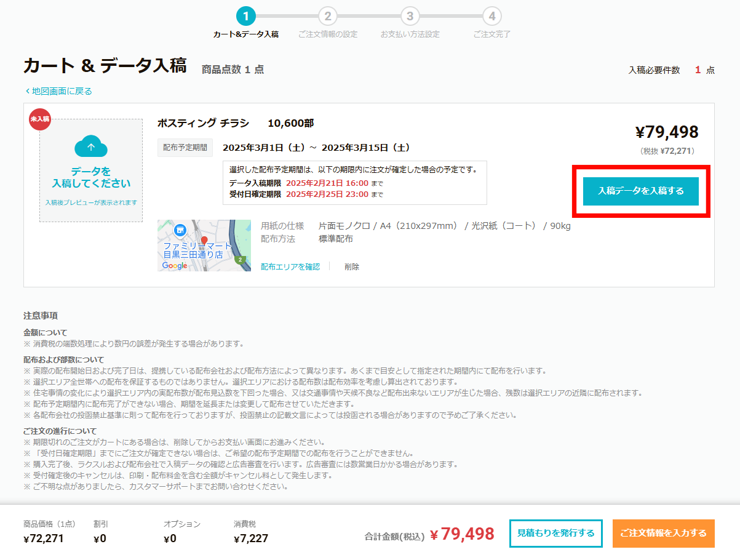Image resolution: width=740 pixels, height=560 pixels.
Task: Click the red 未入稿 badge
Action: click(x=40, y=119)
